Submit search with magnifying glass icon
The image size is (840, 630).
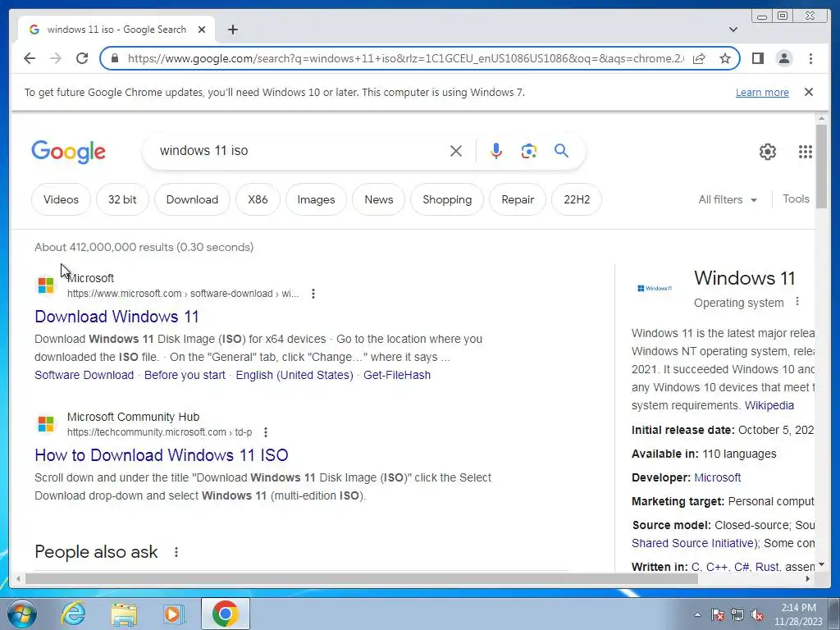coord(561,151)
